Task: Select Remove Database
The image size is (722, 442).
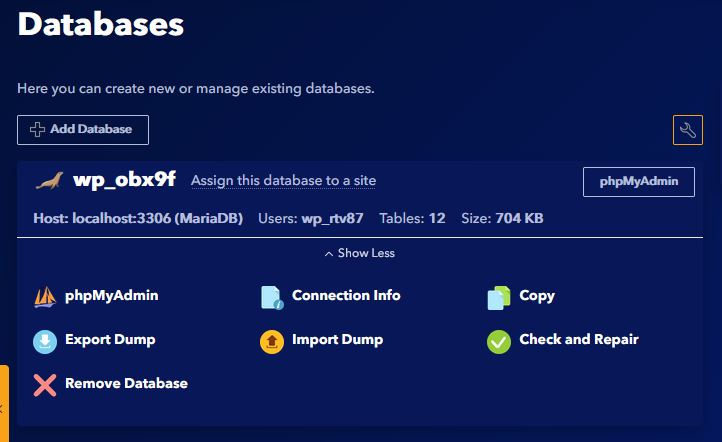Action: (127, 383)
